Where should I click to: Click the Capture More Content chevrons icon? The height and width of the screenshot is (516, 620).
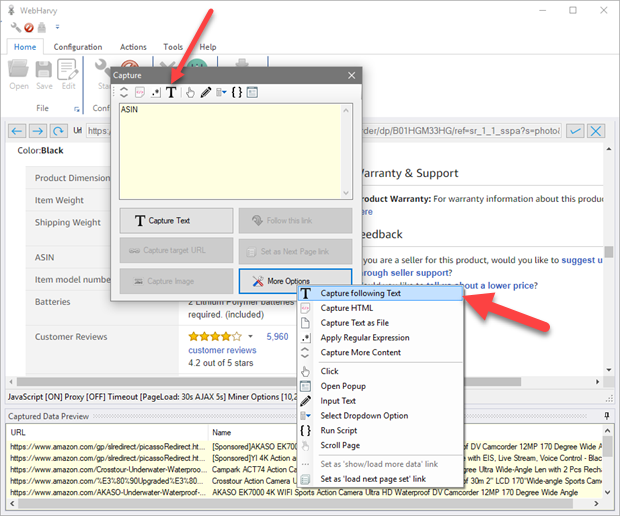125,92
